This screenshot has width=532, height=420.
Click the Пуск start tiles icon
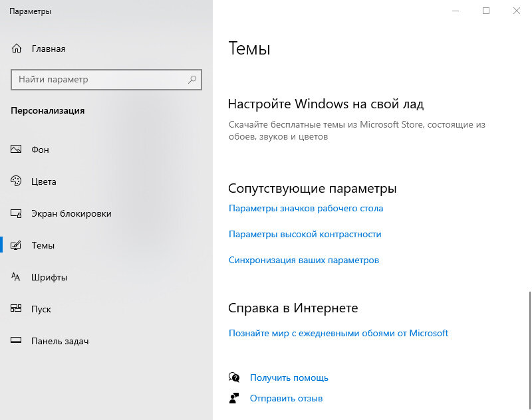pyautogui.click(x=16, y=308)
